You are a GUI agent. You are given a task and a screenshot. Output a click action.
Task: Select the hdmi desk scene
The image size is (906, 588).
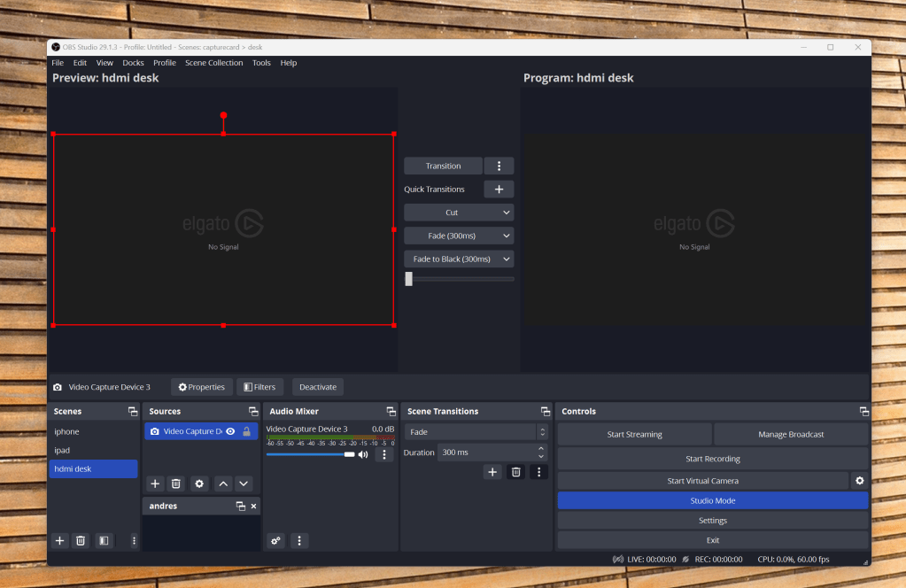94,469
